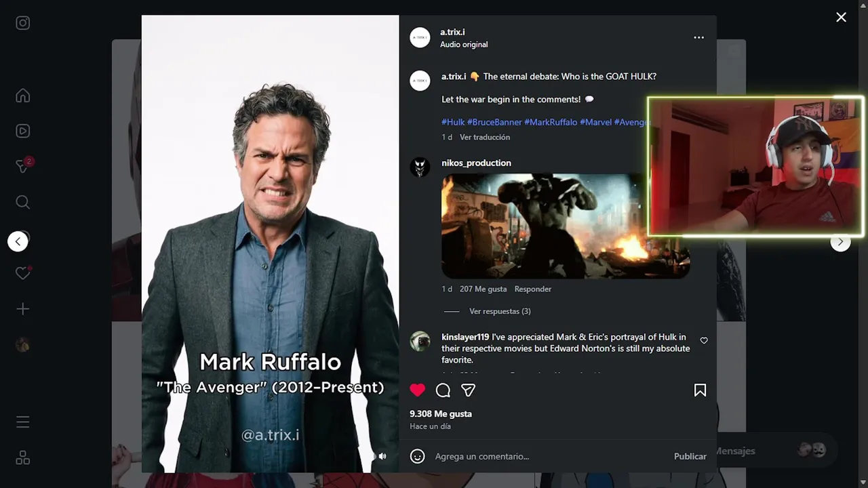Open kinslayer119 avatar

point(420,341)
